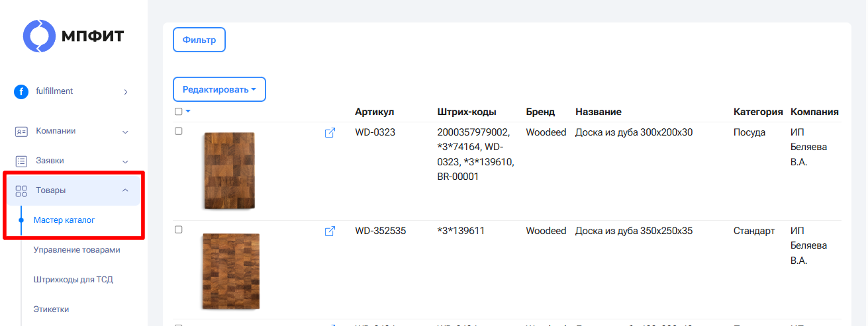Click the Компании sidebar icon
This screenshot has width=868, height=326.
pyautogui.click(x=21, y=132)
